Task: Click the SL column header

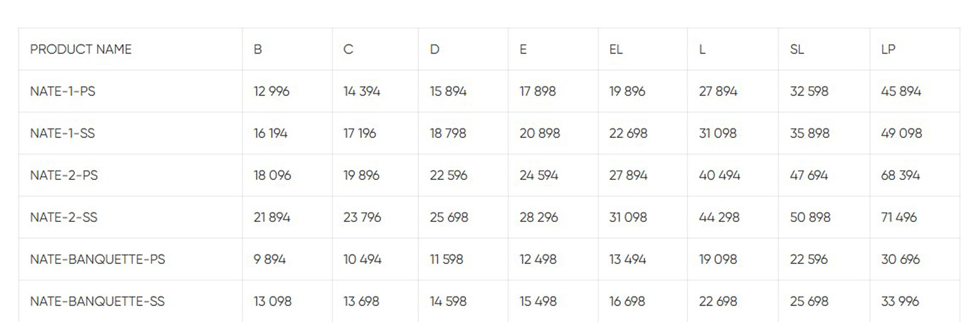Action: click(796, 50)
